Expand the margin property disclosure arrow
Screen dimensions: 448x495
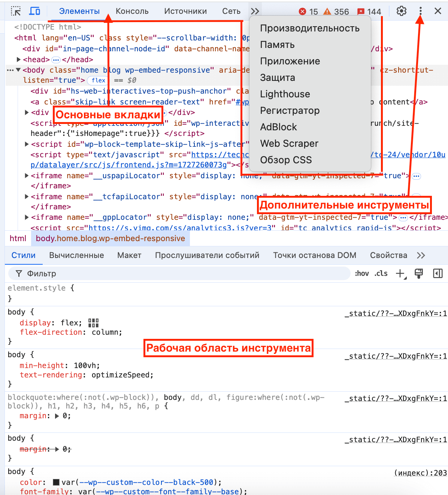[x=57, y=416]
